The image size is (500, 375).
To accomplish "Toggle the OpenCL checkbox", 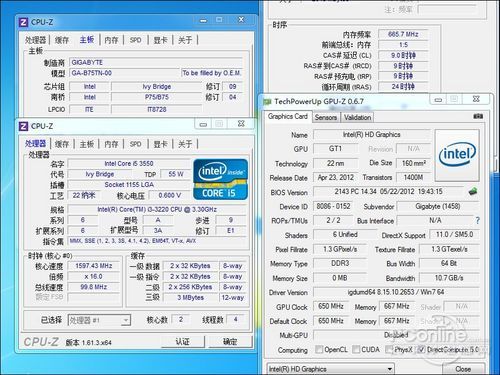I will coord(319,349).
